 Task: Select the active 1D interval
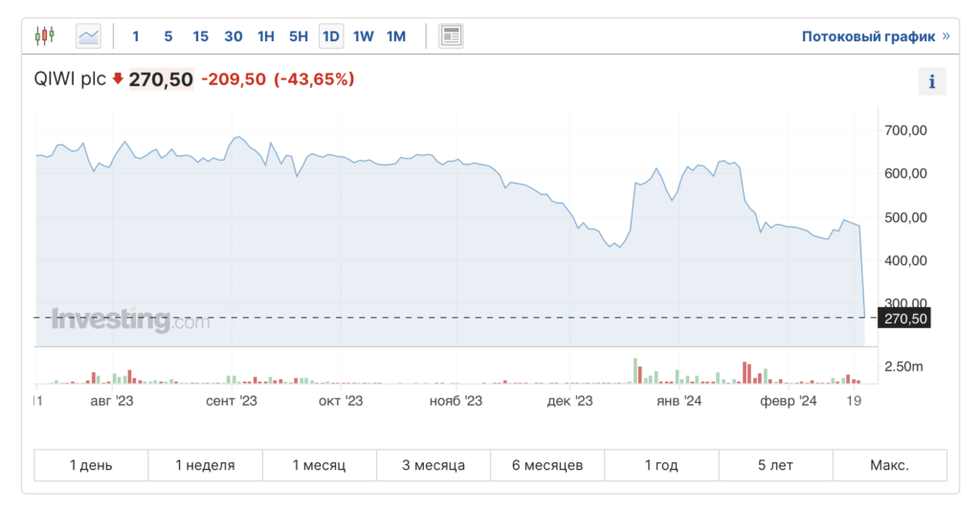[x=331, y=36]
